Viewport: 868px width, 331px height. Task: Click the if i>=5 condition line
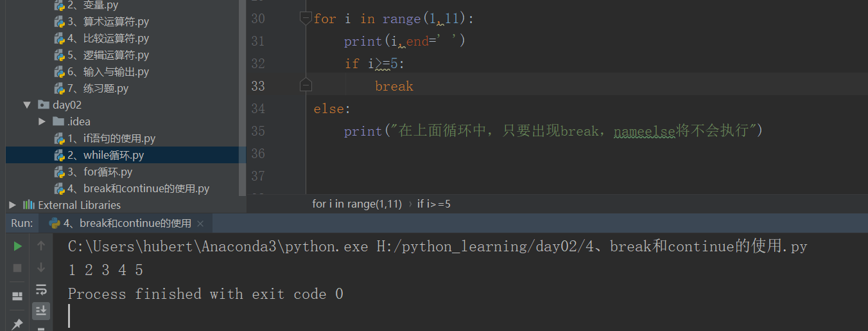point(374,64)
